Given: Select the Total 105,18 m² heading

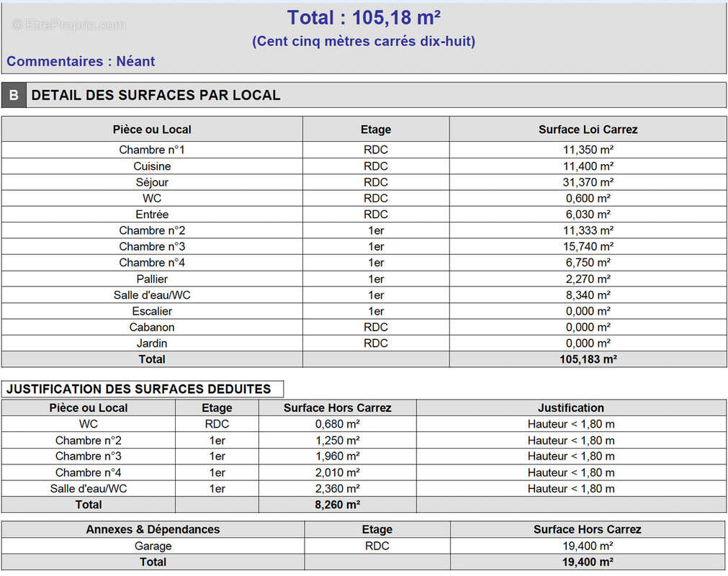Looking at the screenshot, I should tap(364, 18).
